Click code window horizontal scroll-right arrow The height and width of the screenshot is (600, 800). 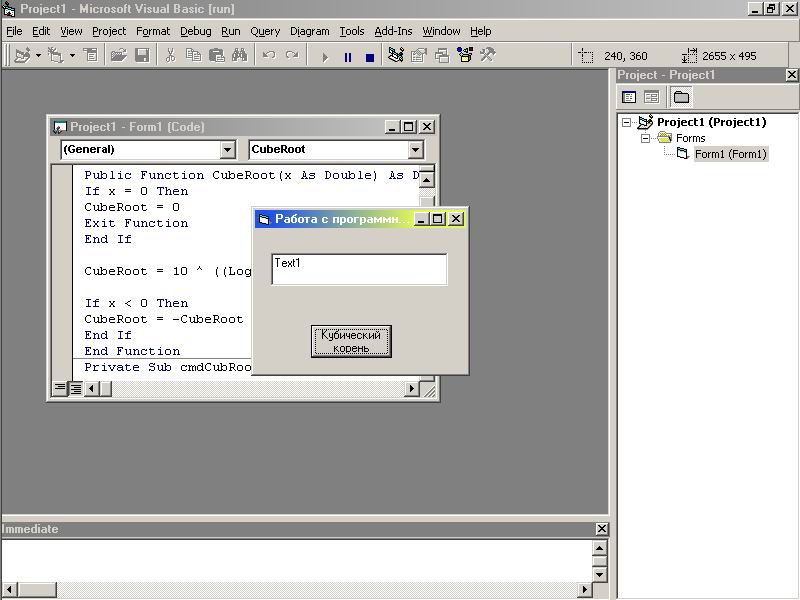(x=412, y=389)
